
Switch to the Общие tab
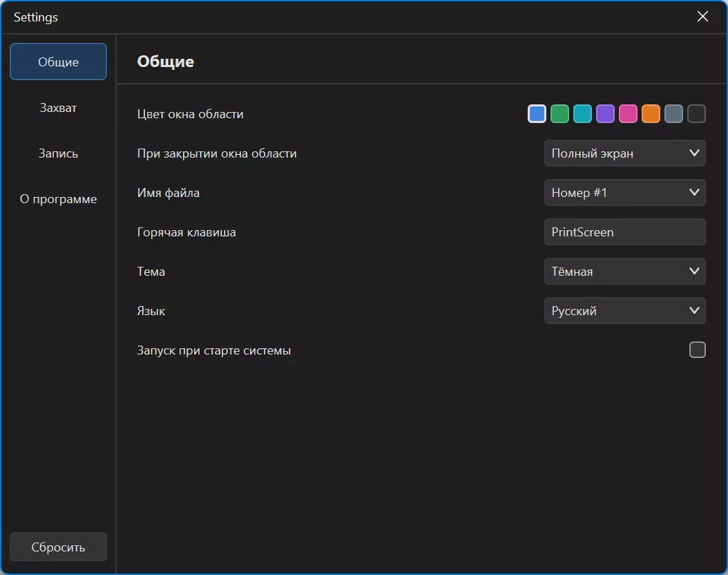pos(58,62)
